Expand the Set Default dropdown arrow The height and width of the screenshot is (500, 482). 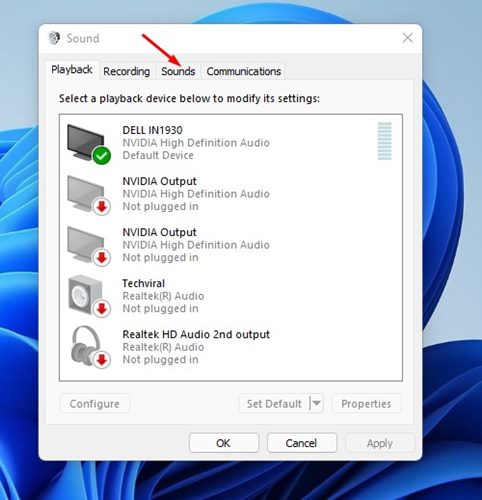(317, 404)
